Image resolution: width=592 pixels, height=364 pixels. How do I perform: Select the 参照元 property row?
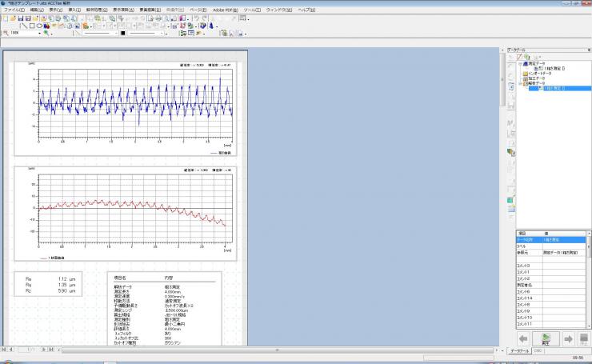click(x=551, y=253)
